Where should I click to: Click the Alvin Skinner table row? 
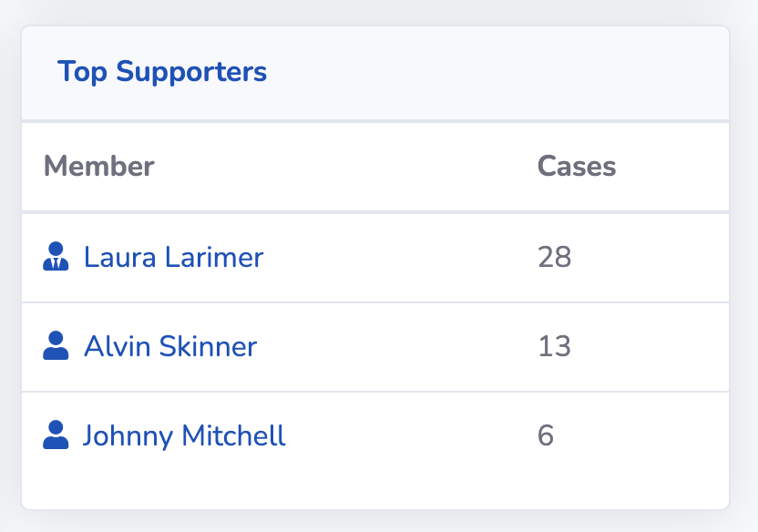click(x=375, y=347)
